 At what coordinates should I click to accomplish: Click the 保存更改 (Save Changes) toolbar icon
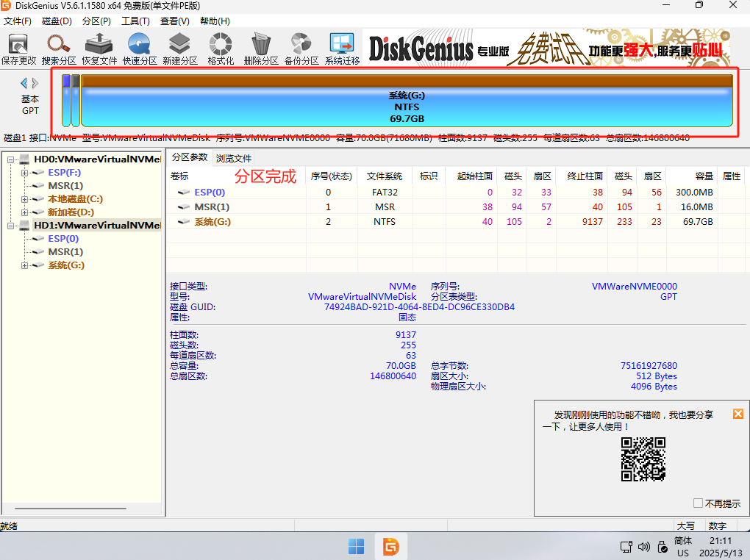click(18, 49)
